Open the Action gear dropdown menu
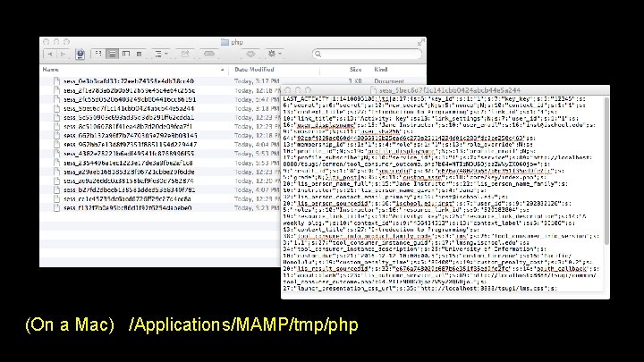This screenshot has width=644, height=362. (274, 54)
